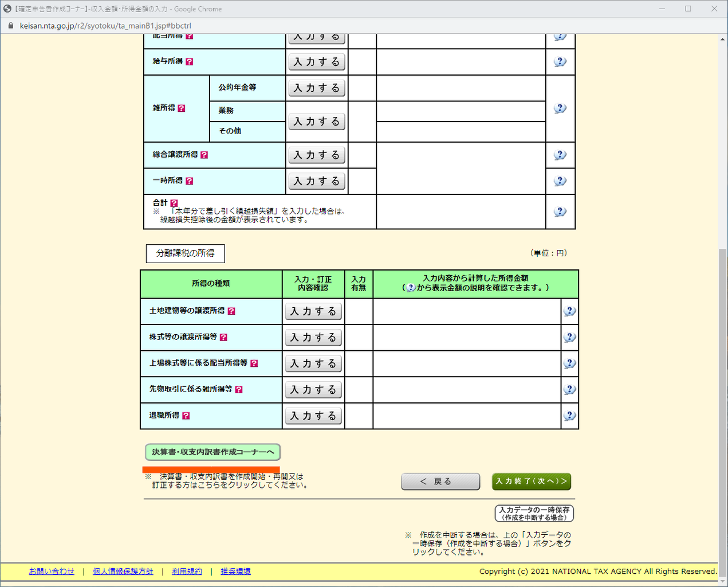
Task: Click the browser address bar URL
Action: click(105, 26)
